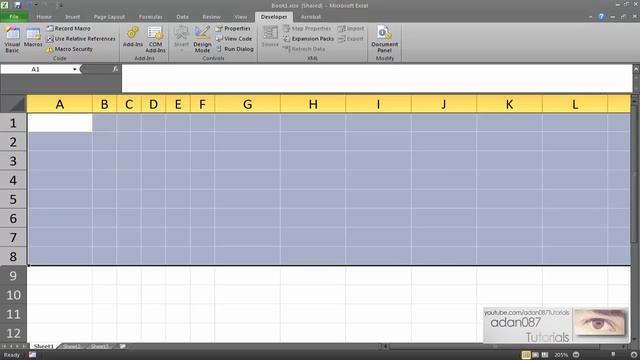Screen dimensions: 640x360
Task: Toggle Design Mode
Action: pos(202,40)
